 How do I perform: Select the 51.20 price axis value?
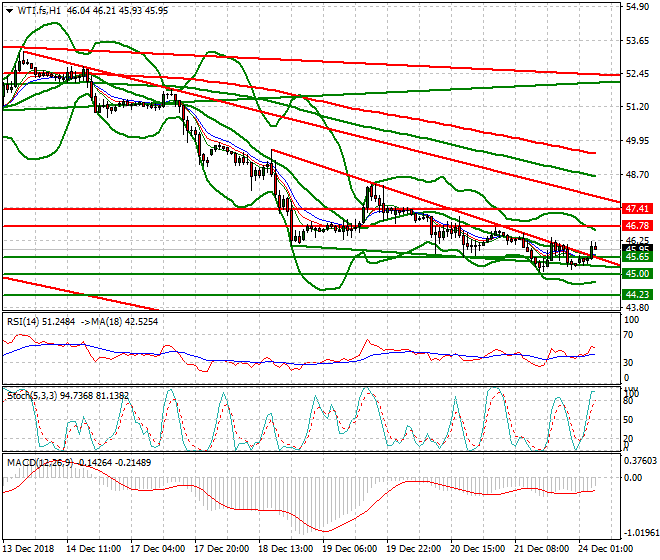point(638,107)
